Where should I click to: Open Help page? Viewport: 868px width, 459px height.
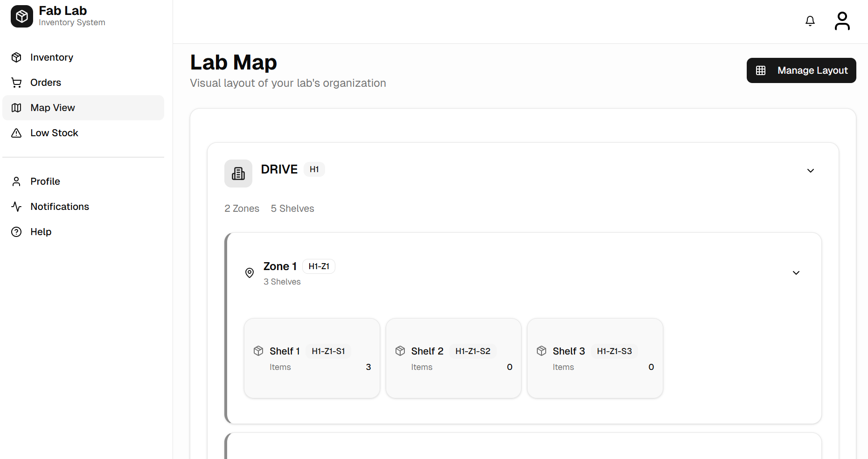pos(83,232)
